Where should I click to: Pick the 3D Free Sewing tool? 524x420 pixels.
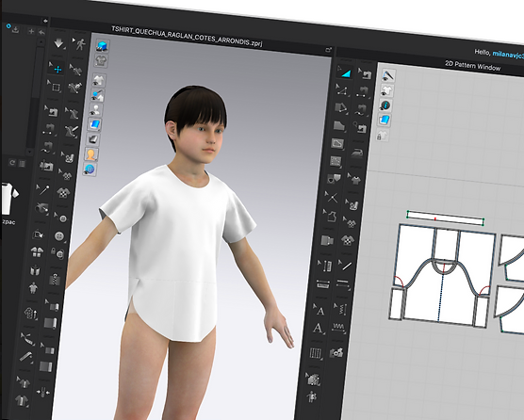coord(47,147)
